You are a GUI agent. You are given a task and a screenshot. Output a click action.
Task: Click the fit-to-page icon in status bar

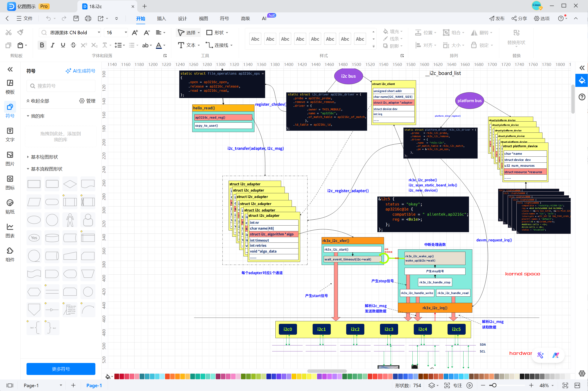(565, 385)
